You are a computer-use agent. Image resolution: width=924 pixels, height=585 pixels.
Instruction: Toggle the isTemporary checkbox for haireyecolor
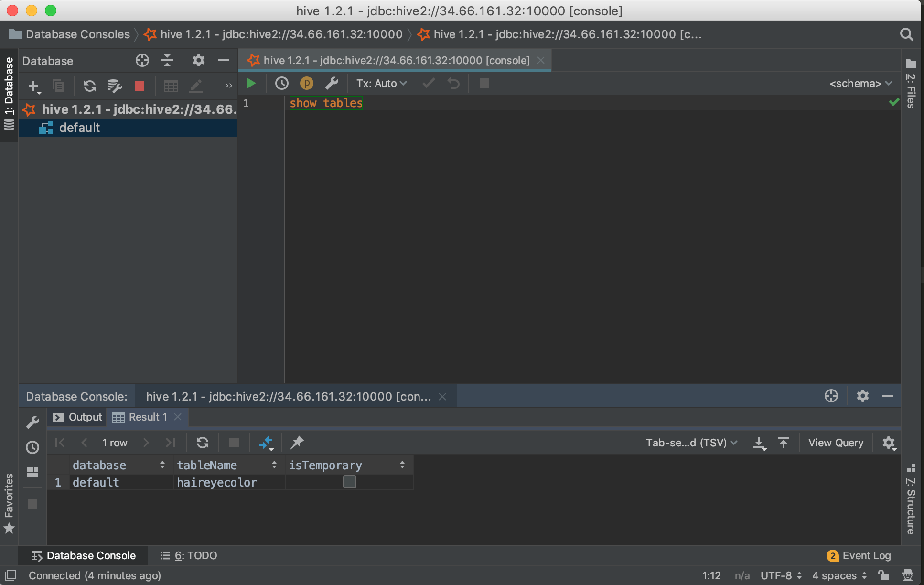pos(349,482)
